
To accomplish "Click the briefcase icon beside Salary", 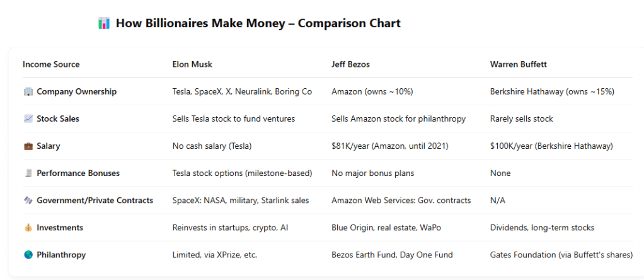I will pos(28,146).
